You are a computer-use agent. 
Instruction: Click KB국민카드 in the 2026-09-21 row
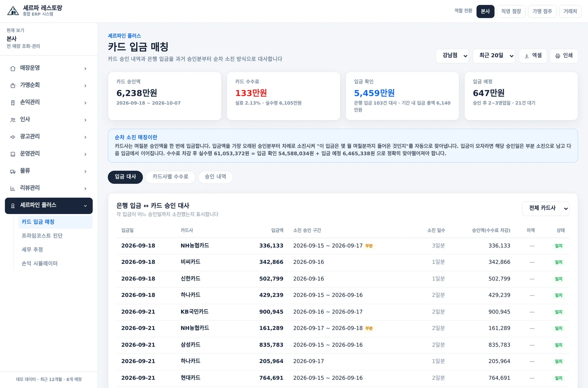[195, 312]
